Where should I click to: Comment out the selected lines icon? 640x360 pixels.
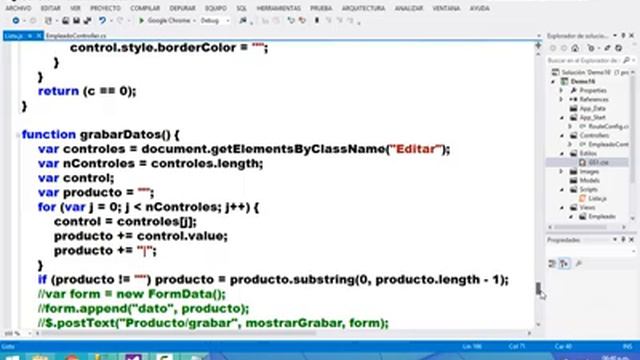pyautogui.click(x=291, y=20)
